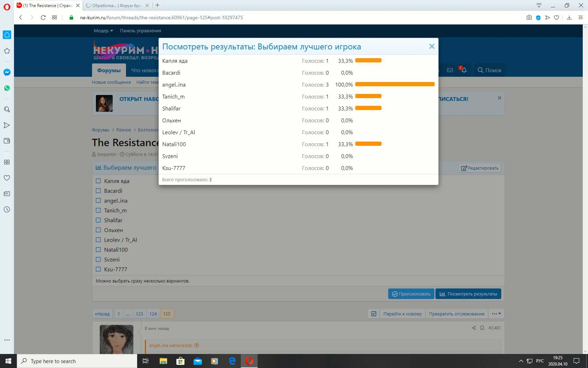The width and height of the screenshot is (588, 368).
Task: Open sidebar history clock icon
Action: click(x=7, y=210)
